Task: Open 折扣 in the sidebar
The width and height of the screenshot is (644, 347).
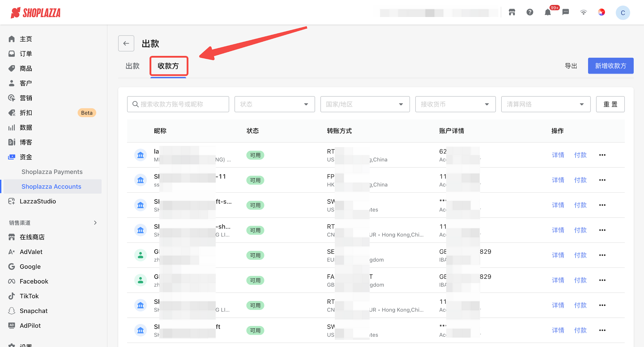Action: [26, 113]
